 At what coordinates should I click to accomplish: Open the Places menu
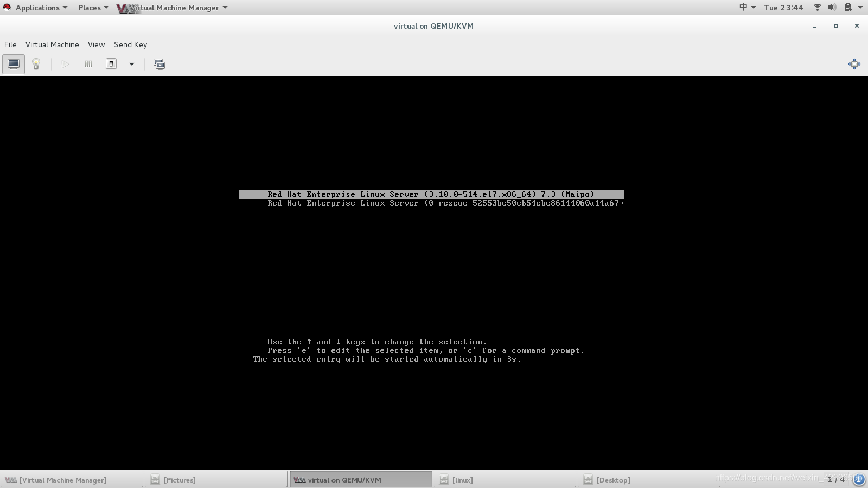tap(93, 8)
